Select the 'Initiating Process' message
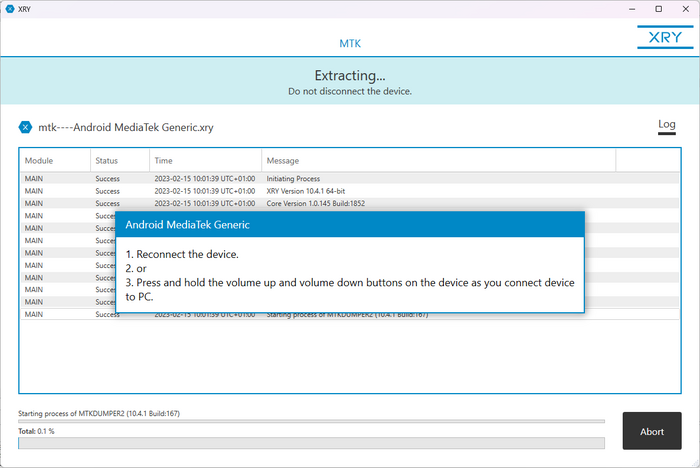Viewport: 700px width, 468px height. point(293,179)
